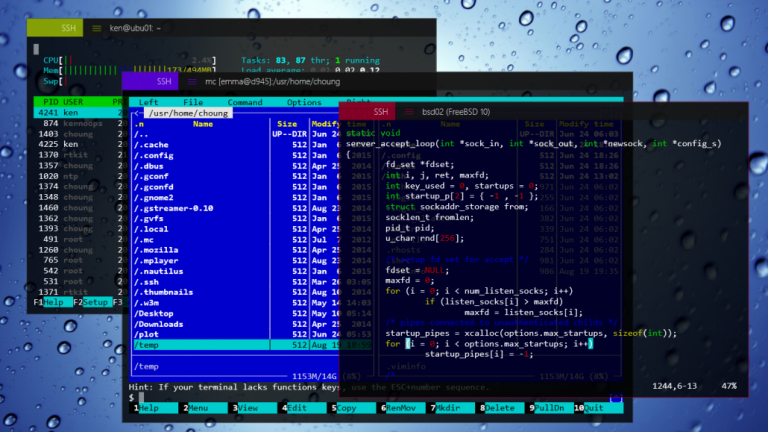Viewport: 768px width, 432px height.
Task: Open the Options menu in Midnight Commander
Action: coord(304,102)
